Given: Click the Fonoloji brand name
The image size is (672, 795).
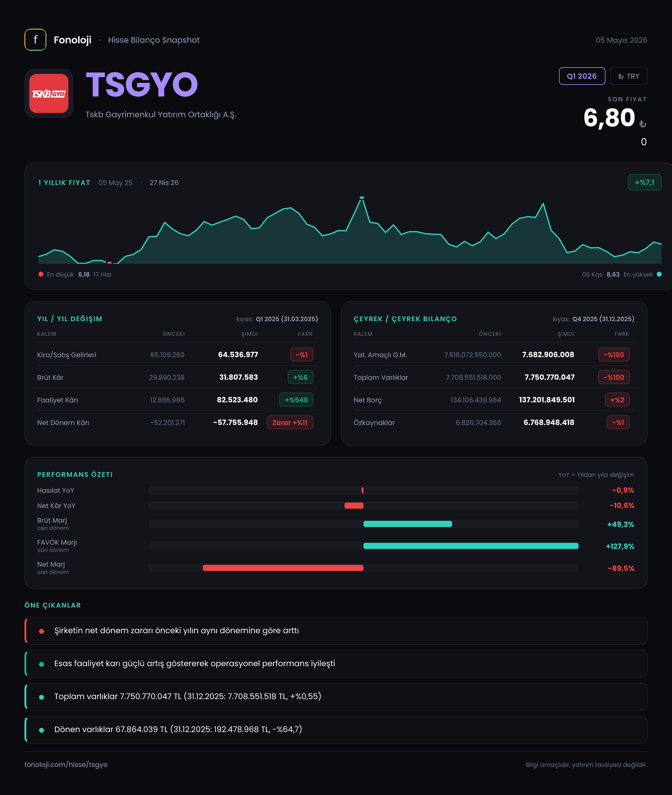Looking at the screenshot, I should pos(72,40).
